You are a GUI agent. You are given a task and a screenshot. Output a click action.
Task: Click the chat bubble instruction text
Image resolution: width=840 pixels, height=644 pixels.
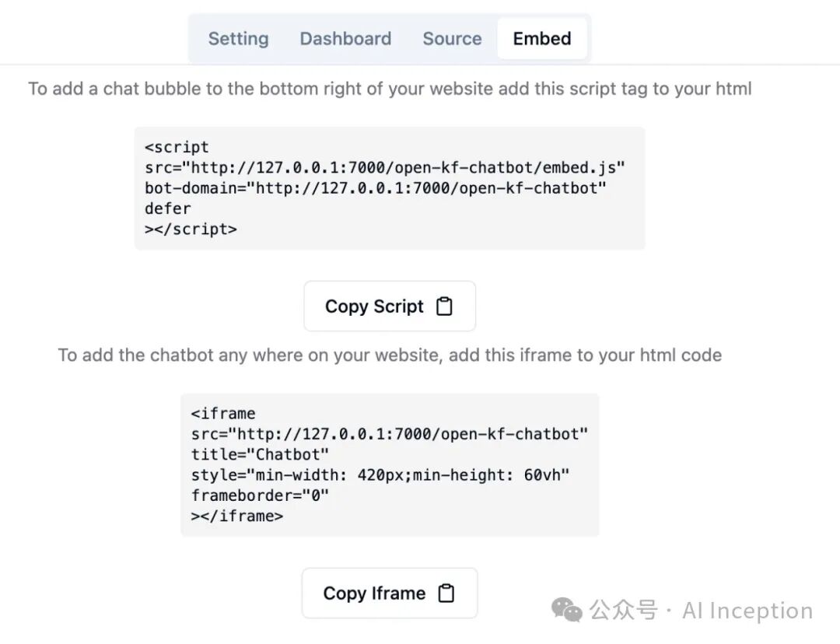pyautogui.click(x=390, y=89)
